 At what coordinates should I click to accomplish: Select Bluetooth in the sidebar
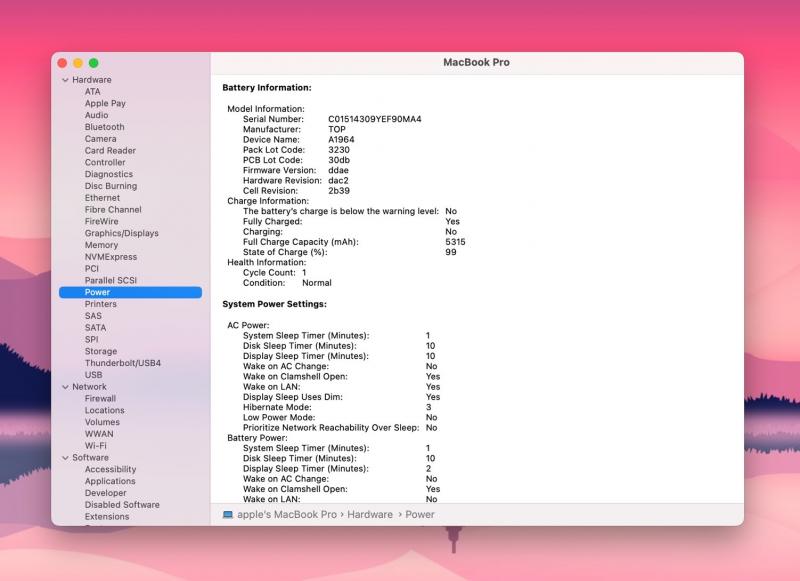click(x=105, y=127)
